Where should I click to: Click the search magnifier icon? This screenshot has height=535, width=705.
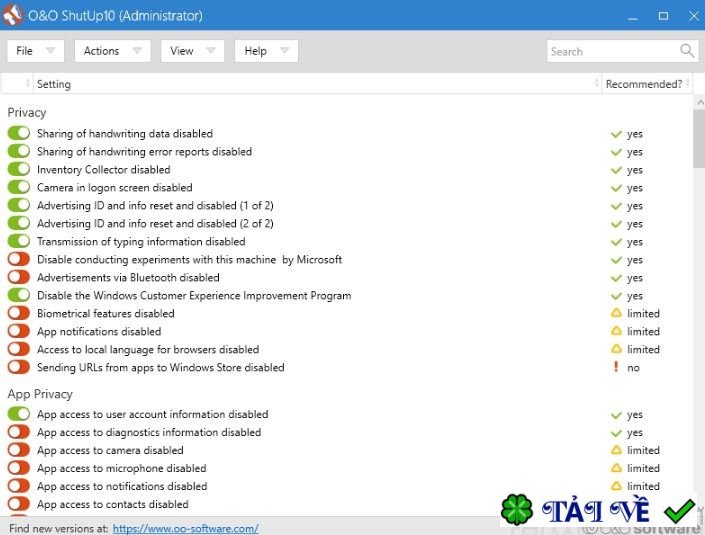(687, 51)
